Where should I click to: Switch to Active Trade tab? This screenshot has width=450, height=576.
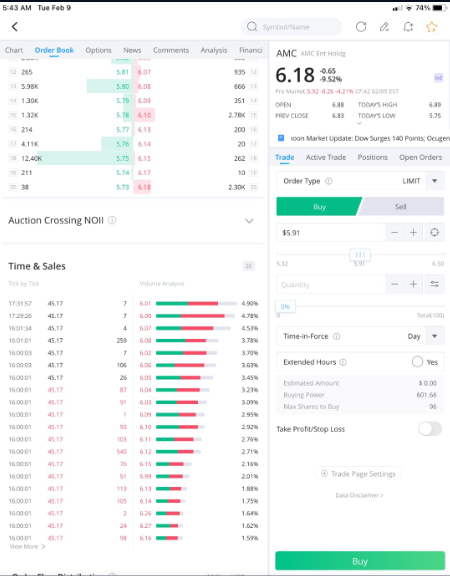coord(326,158)
